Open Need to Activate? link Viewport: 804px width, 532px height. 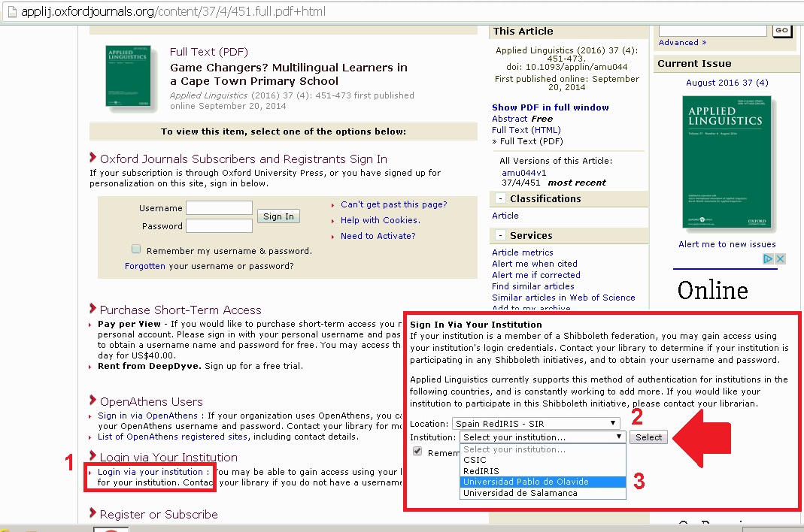(x=378, y=236)
